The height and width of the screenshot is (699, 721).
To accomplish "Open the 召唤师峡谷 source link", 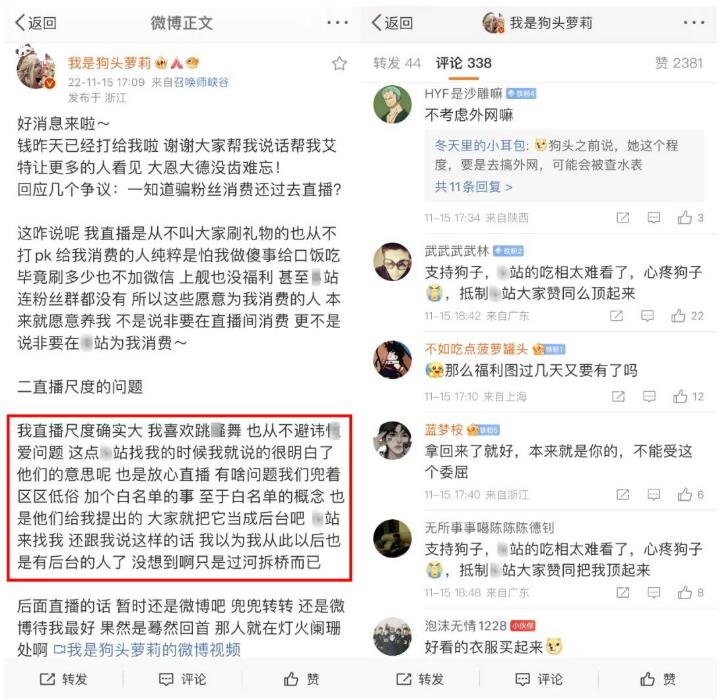I will point(201,82).
